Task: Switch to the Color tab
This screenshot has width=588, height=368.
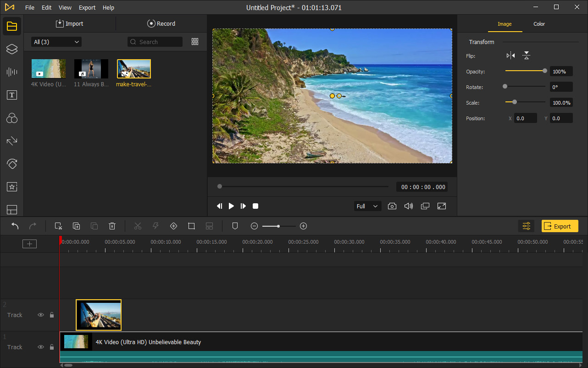Action: click(x=539, y=24)
